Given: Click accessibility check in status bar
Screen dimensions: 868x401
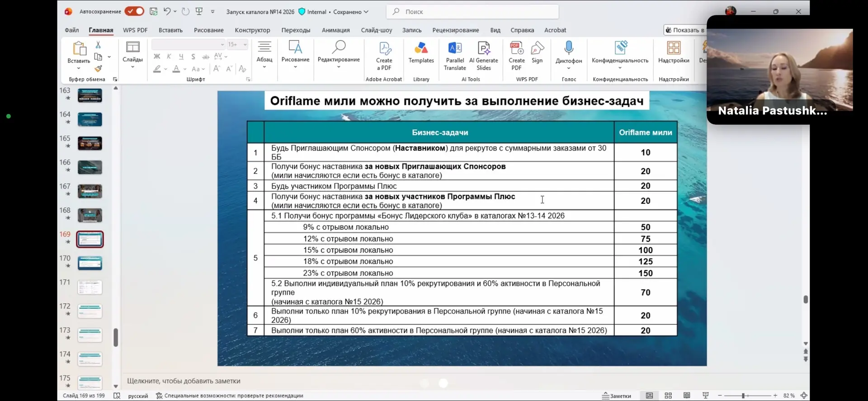Looking at the screenshot, I should click(x=230, y=396).
